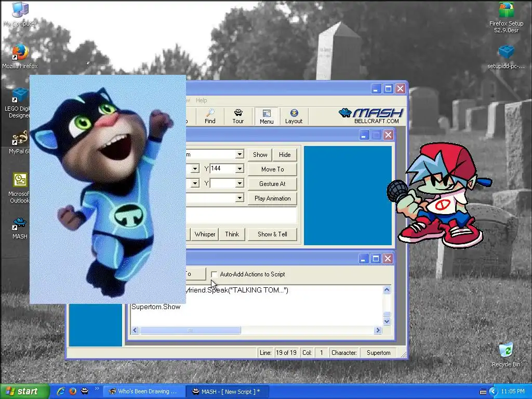This screenshot has height=399, width=532.
Task: Open the Gesture At X dropdown
Action: click(195, 183)
